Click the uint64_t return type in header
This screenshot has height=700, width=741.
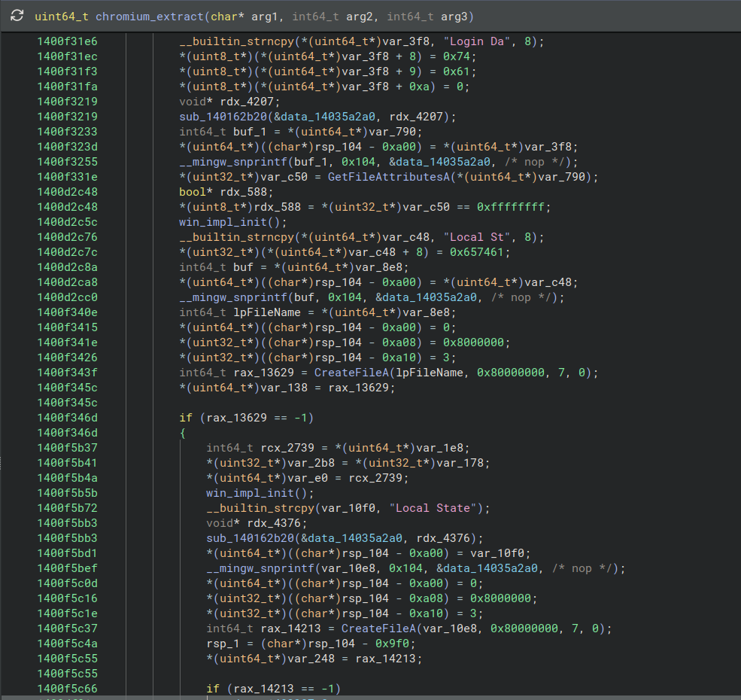(x=62, y=17)
